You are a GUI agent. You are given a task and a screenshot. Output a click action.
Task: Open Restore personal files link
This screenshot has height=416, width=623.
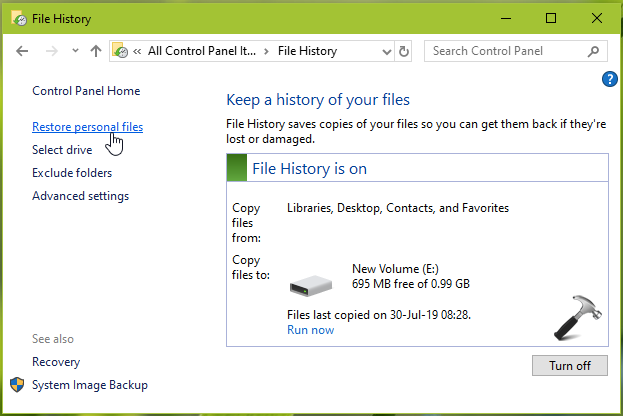(87, 127)
